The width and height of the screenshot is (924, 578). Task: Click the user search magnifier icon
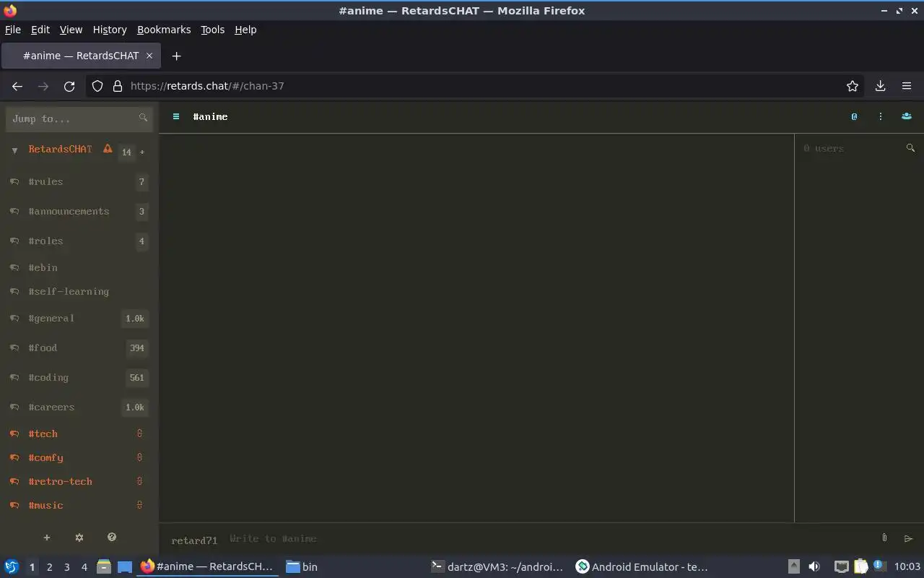(x=910, y=148)
